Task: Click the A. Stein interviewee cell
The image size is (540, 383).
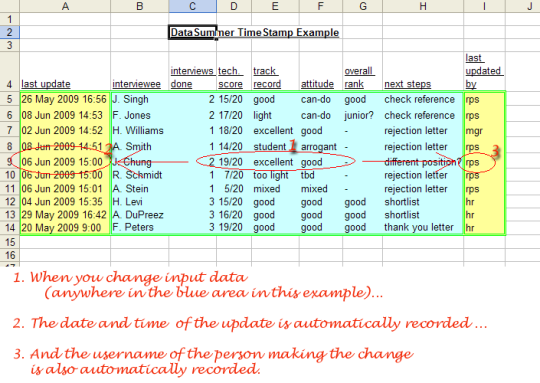Action: click(139, 189)
